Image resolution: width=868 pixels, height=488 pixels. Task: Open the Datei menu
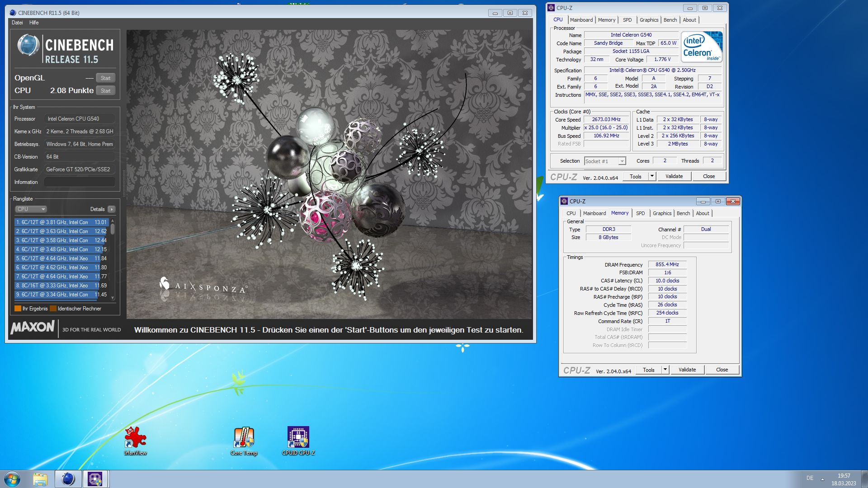tap(17, 23)
